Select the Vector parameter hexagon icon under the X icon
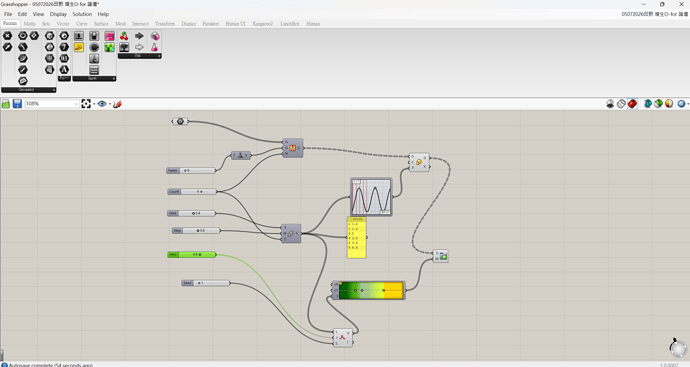This screenshot has height=367, width=690. 7,47
